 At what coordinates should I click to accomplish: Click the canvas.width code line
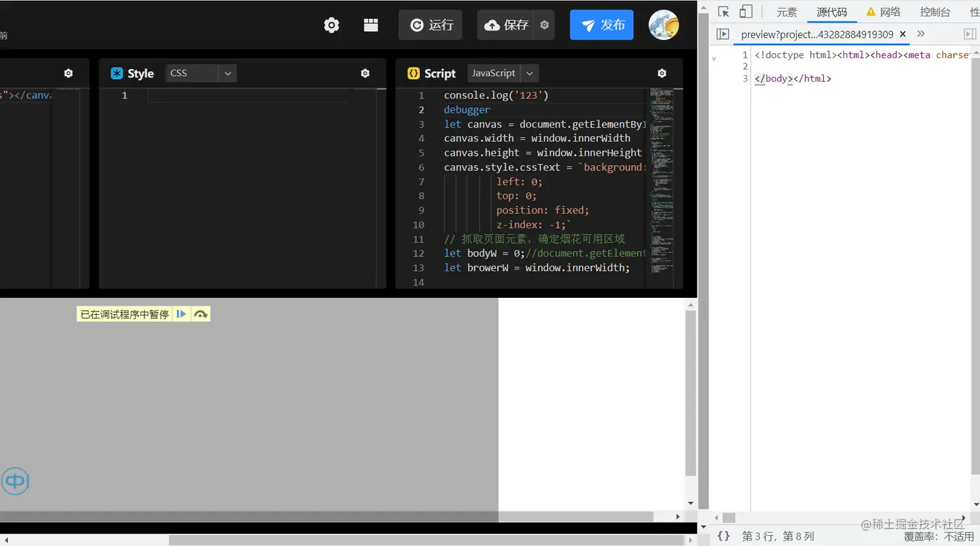tap(537, 138)
